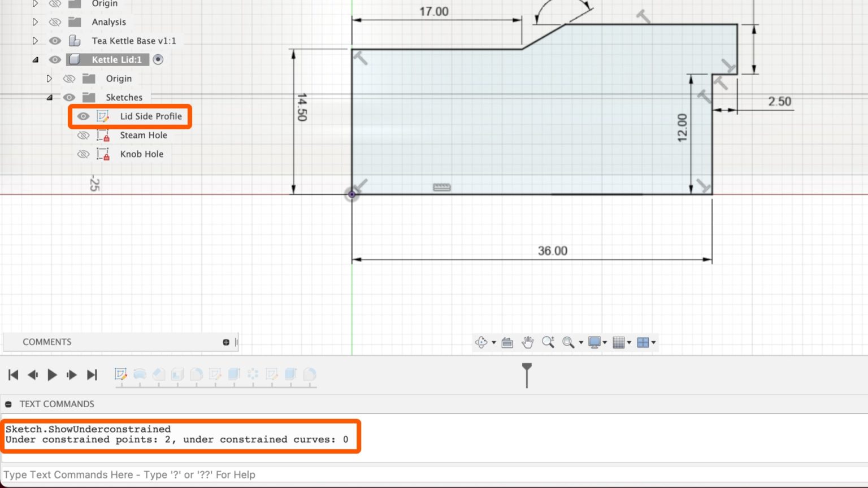The image size is (868, 488).
Task: Open Display Settings from navigation bar
Action: coord(593,342)
